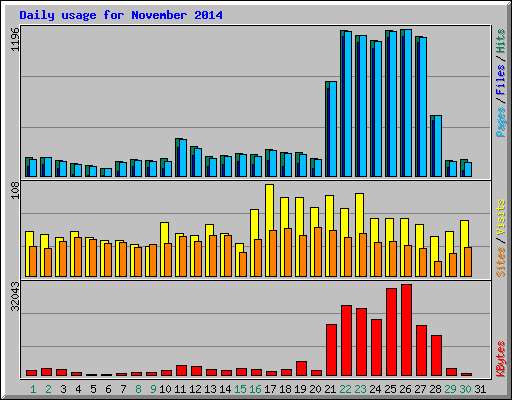Click day label '9' on the x-axis
This screenshot has width=512, height=400.
[x=153, y=389]
